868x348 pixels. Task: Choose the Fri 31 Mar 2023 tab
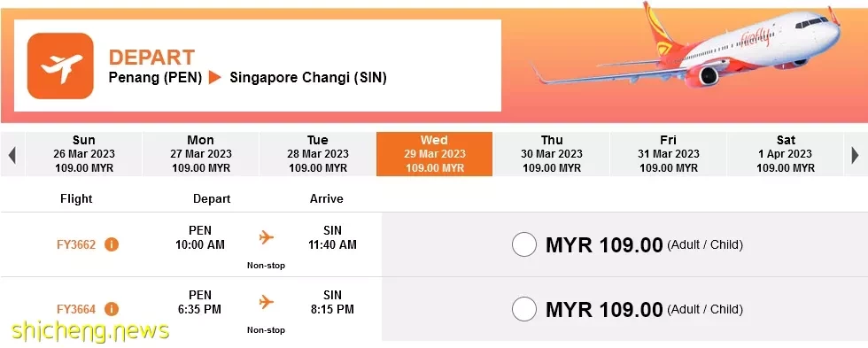668,154
